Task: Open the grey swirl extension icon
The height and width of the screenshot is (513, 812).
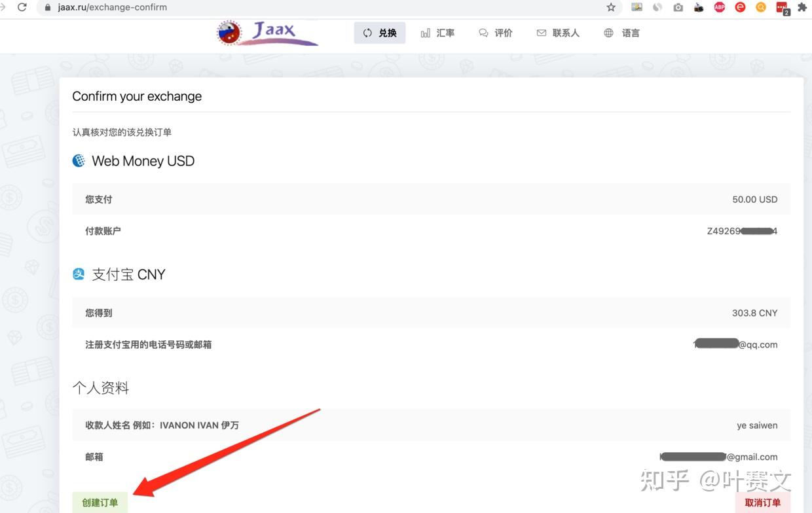Action: (657, 7)
